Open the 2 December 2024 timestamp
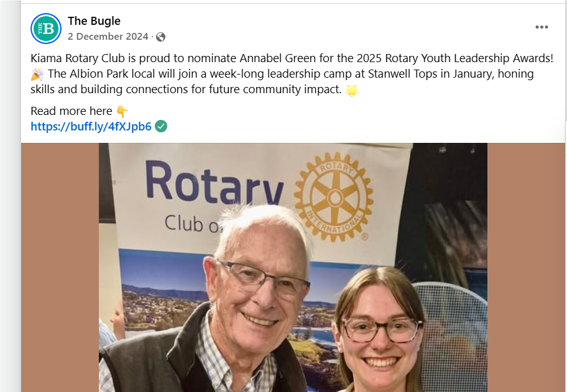 [108, 37]
